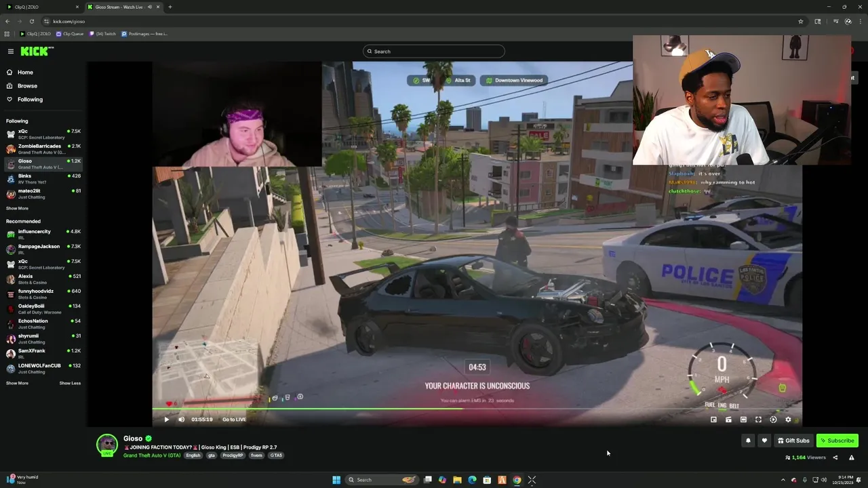
Task: Open LONEWOLFanCUB recommended channel
Action: pos(43,369)
